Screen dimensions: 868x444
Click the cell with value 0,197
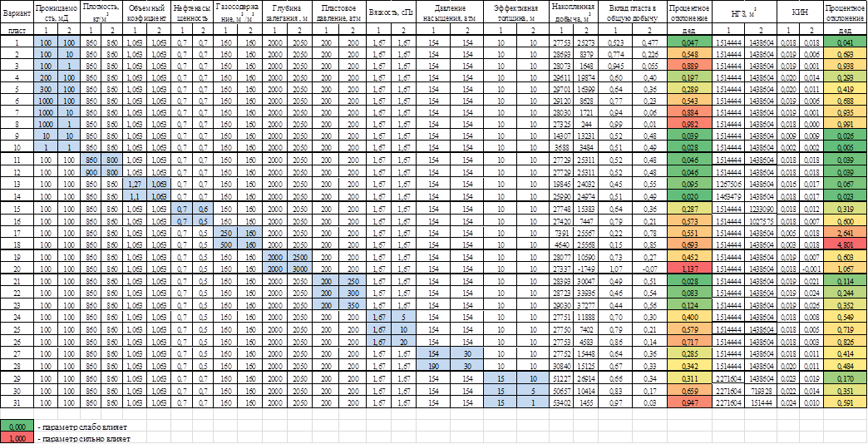tap(689, 79)
